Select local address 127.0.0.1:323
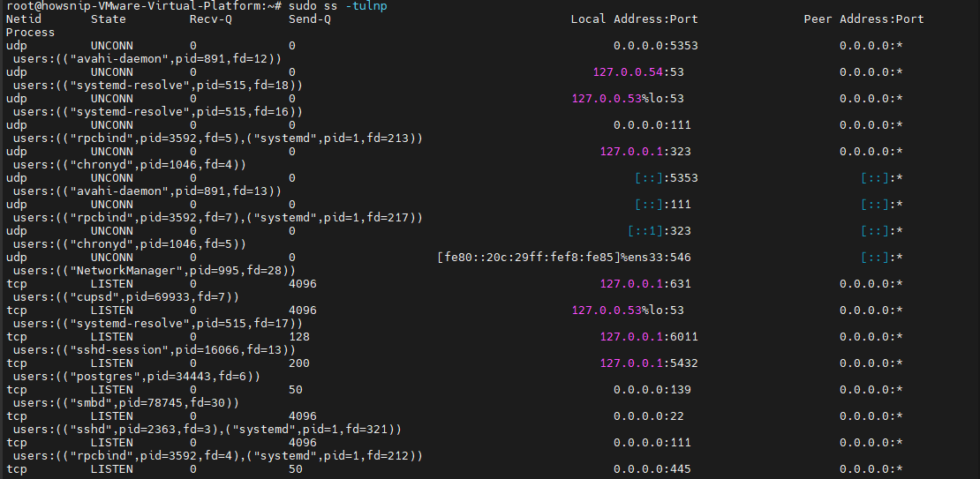 click(645, 151)
